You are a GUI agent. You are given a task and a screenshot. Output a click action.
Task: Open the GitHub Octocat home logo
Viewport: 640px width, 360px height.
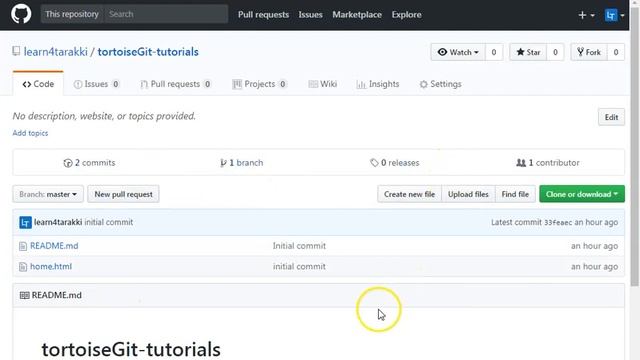coord(21,14)
